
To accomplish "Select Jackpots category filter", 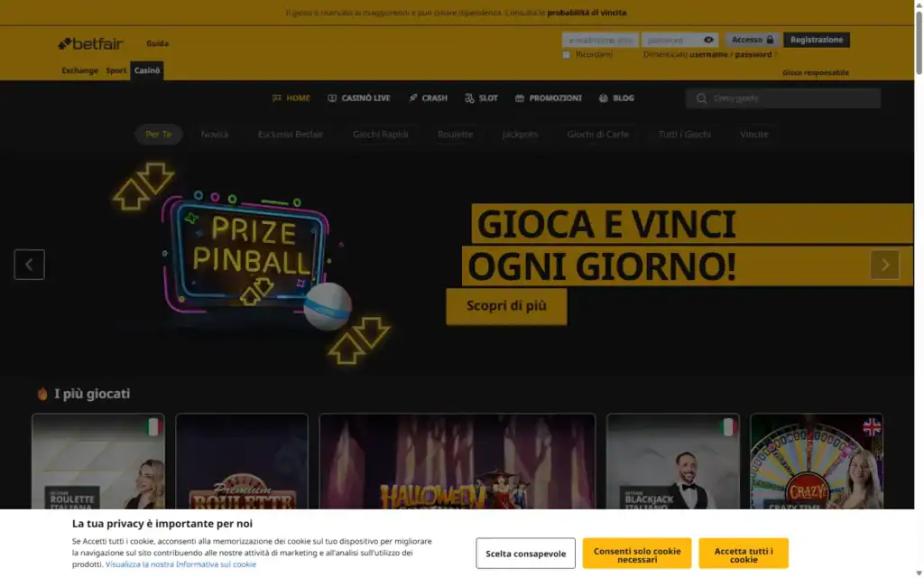I will (520, 135).
